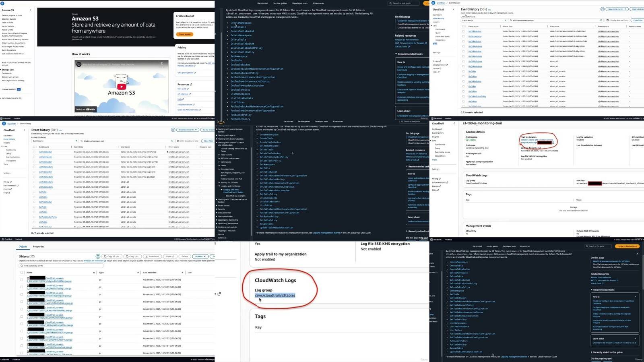
Task: Open services menu icon in top-right CloudTrail panel
Action: coord(433,3)
